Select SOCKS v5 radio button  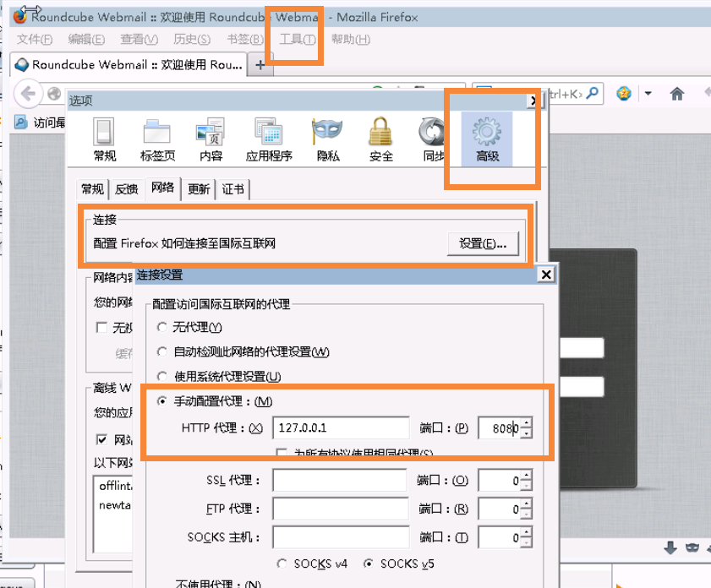(369, 563)
